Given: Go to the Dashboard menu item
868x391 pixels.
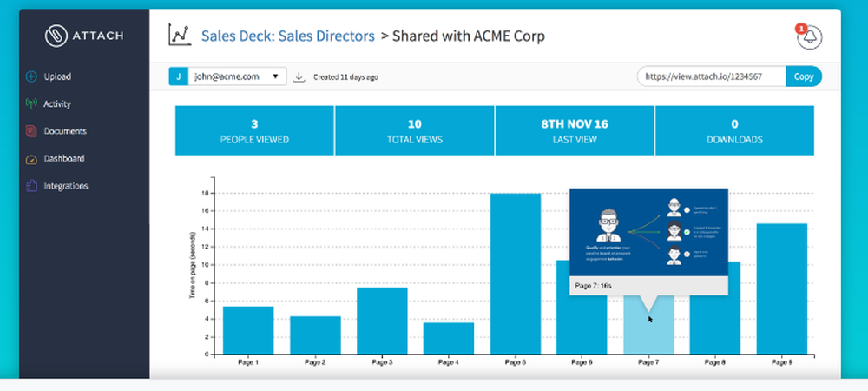Looking at the screenshot, I should (x=64, y=159).
